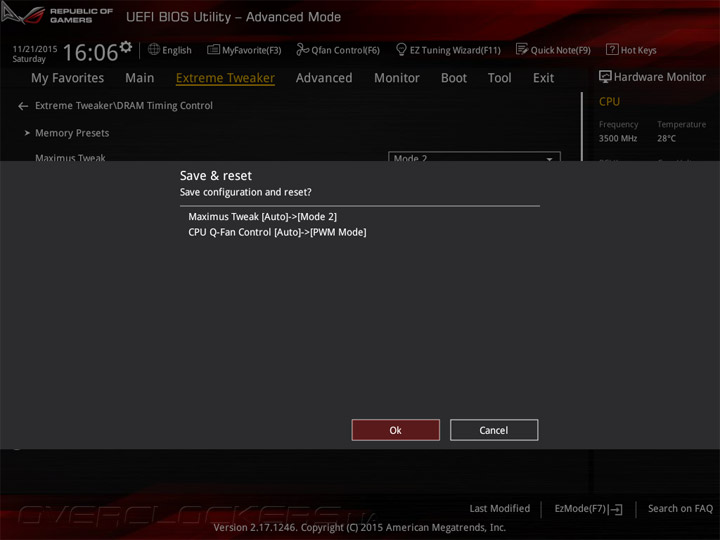
Task: Open Search on FAQ
Action: pos(680,508)
